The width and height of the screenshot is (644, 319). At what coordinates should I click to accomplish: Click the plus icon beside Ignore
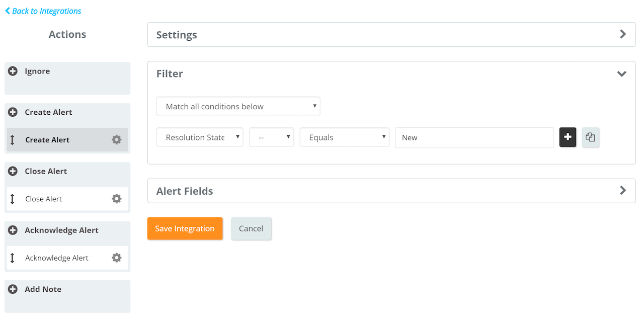(x=13, y=71)
